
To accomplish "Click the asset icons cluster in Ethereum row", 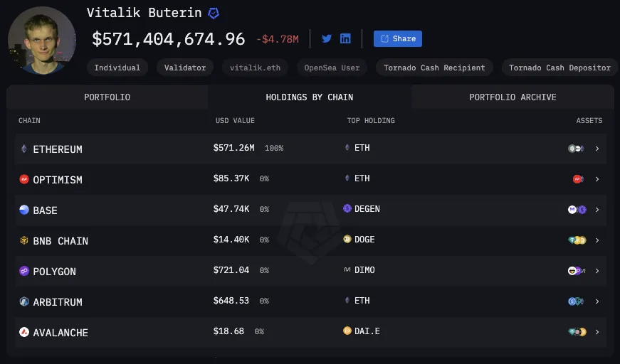I will point(576,149).
